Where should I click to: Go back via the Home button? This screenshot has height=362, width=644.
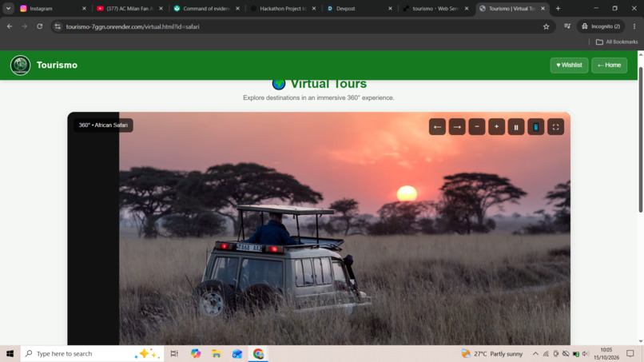coord(609,65)
